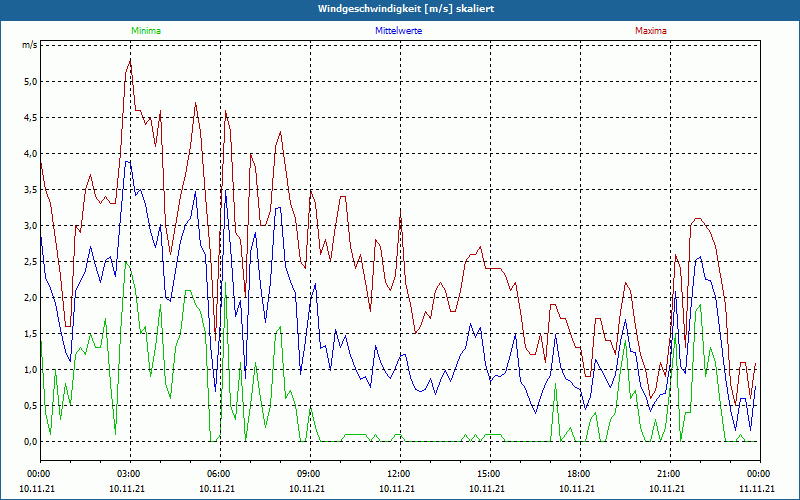Screen dimensions: 800x500
Task: Click the 1,5 y-axis value
Action: (x=31, y=334)
